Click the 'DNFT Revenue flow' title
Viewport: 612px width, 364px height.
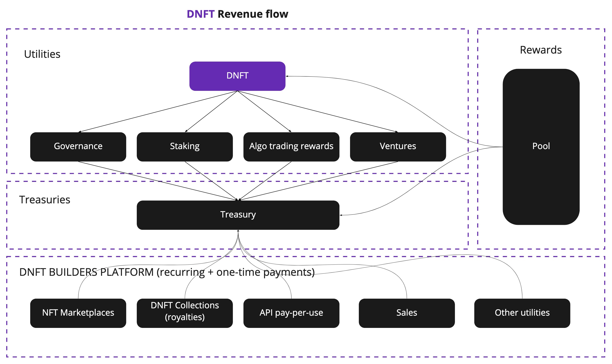(237, 14)
